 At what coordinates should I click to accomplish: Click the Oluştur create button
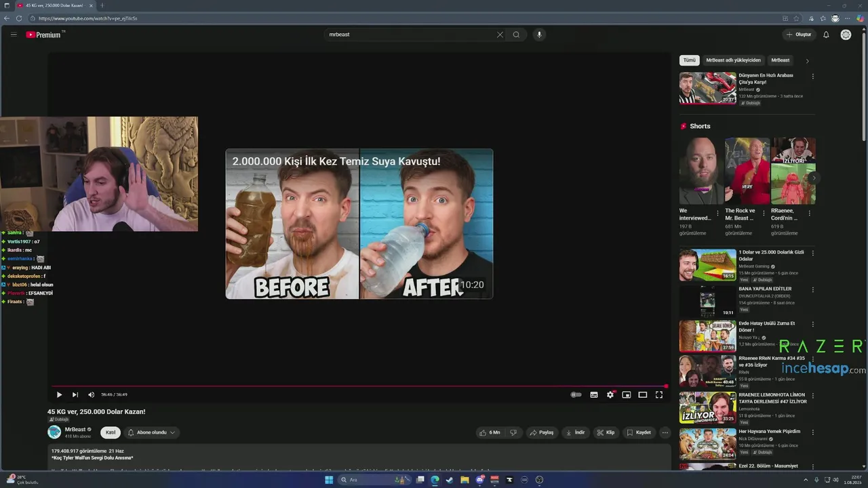pyautogui.click(x=799, y=35)
